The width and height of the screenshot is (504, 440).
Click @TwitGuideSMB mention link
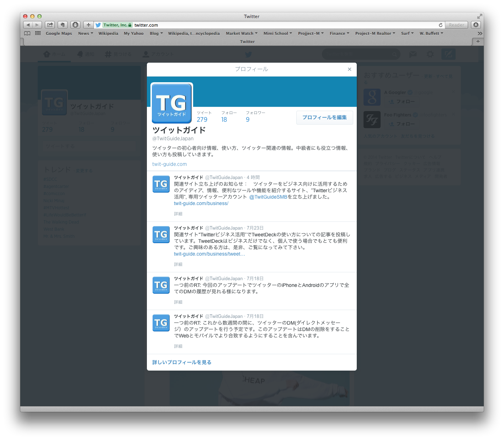point(268,197)
